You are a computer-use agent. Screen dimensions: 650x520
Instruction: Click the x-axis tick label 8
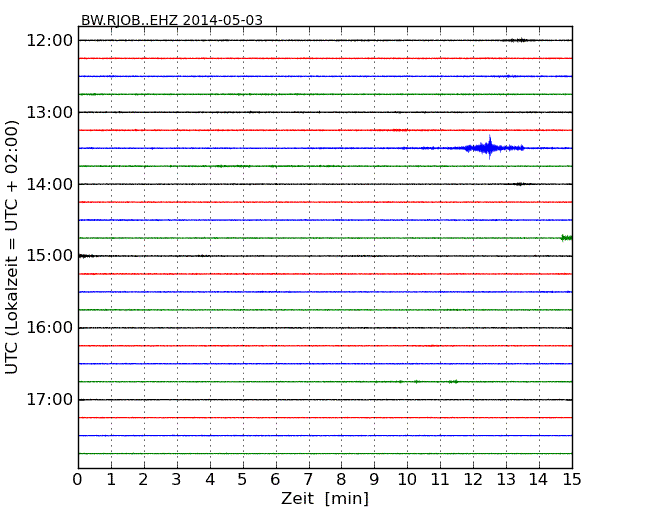pyautogui.click(x=341, y=479)
